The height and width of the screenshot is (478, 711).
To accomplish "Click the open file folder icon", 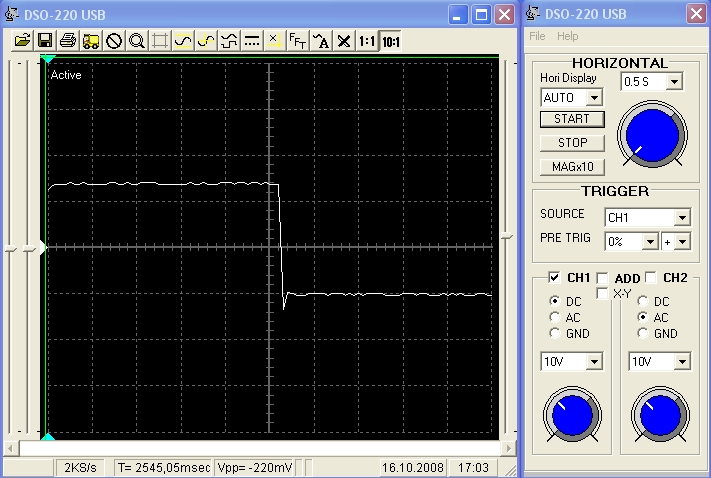I will pyautogui.click(x=21, y=41).
